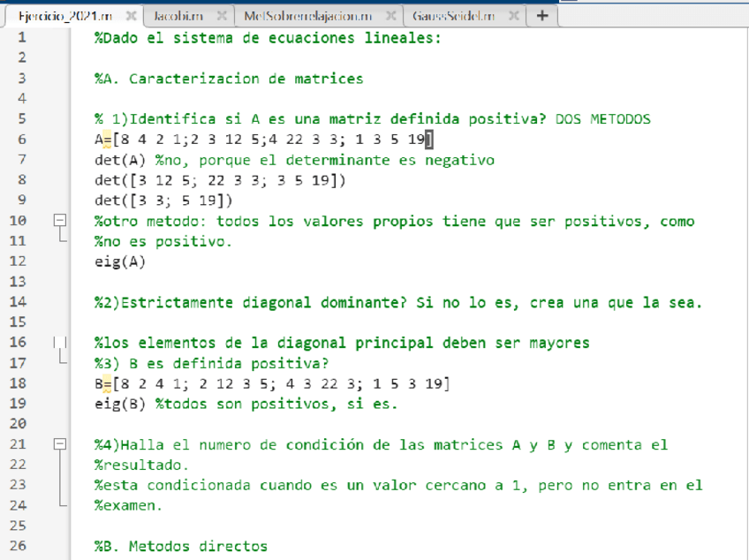Click the highlighted equals warning on line 18
749x560 pixels.
[x=107, y=383]
